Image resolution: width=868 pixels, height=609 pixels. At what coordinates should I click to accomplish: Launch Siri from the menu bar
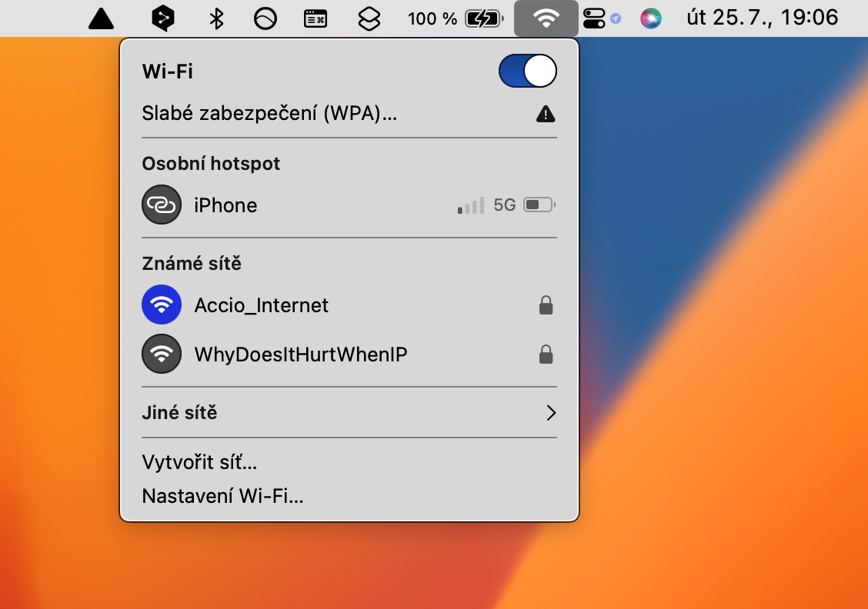[x=650, y=18]
